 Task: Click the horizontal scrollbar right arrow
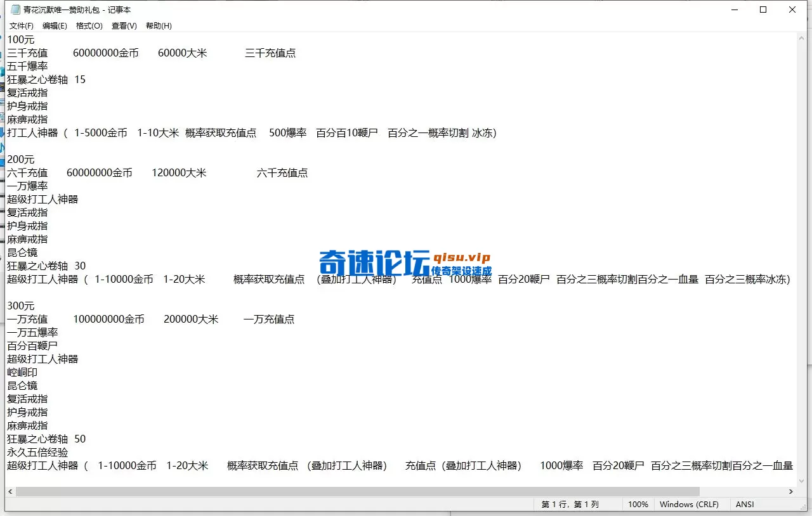[791, 491]
